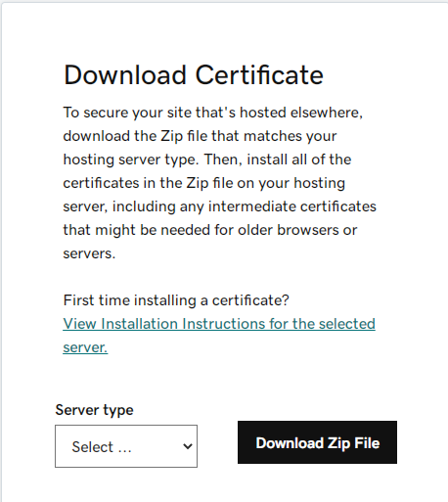The image size is (448, 502).
Task: Click the final paragraph word 'servers.'
Action: click(x=89, y=253)
